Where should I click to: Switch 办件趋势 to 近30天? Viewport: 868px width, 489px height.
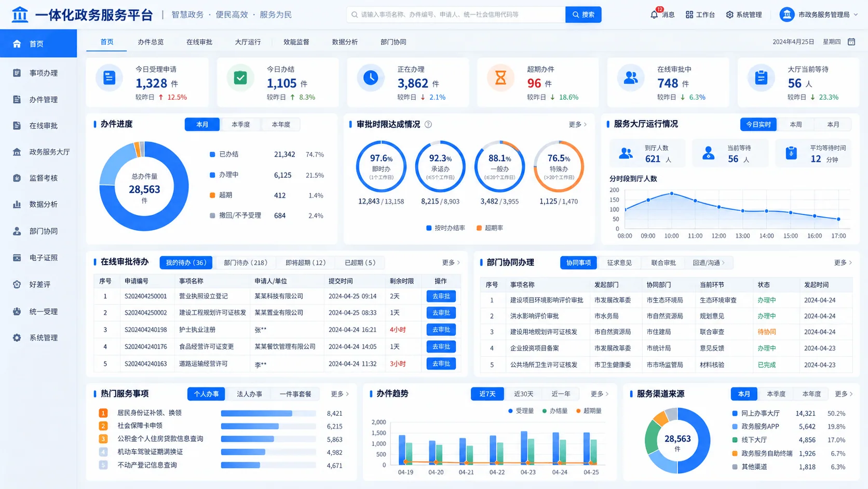click(523, 394)
